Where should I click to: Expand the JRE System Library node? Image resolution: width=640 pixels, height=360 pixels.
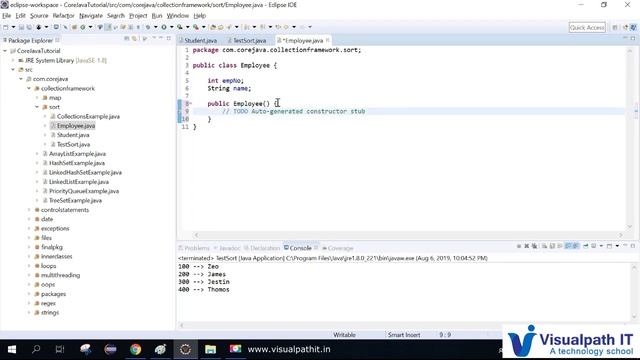(x=13, y=60)
